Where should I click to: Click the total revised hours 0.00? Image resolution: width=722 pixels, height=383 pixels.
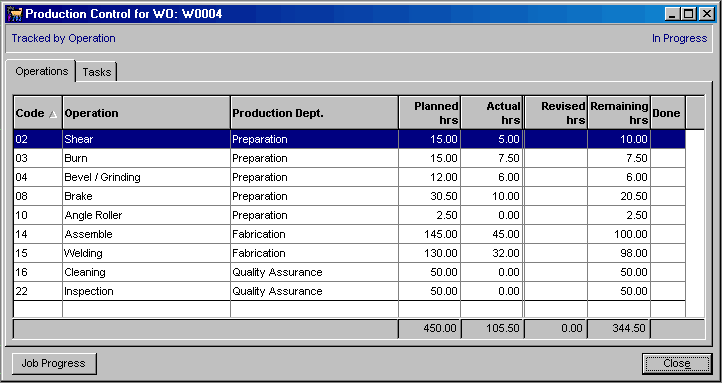click(556, 329)
